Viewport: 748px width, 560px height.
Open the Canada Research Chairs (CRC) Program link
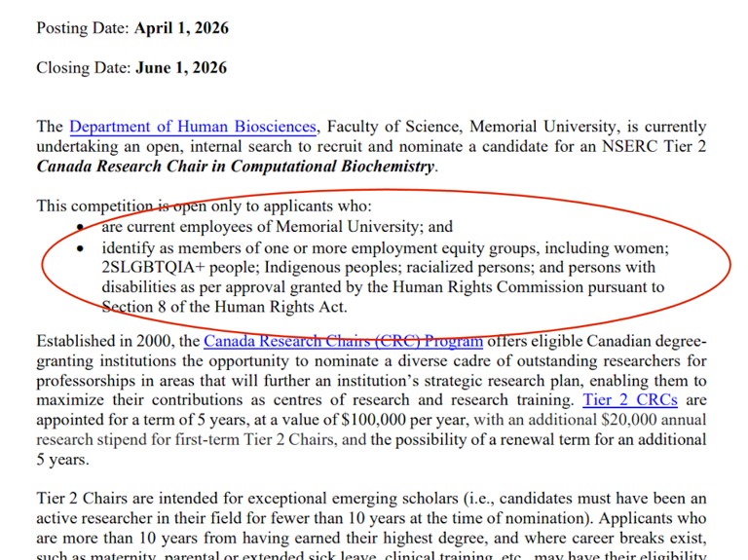[x=343, y=342]
